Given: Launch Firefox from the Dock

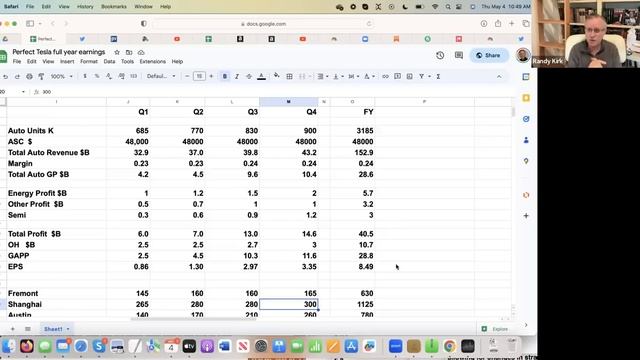Looking at the screenshot, I should [27, 346].
